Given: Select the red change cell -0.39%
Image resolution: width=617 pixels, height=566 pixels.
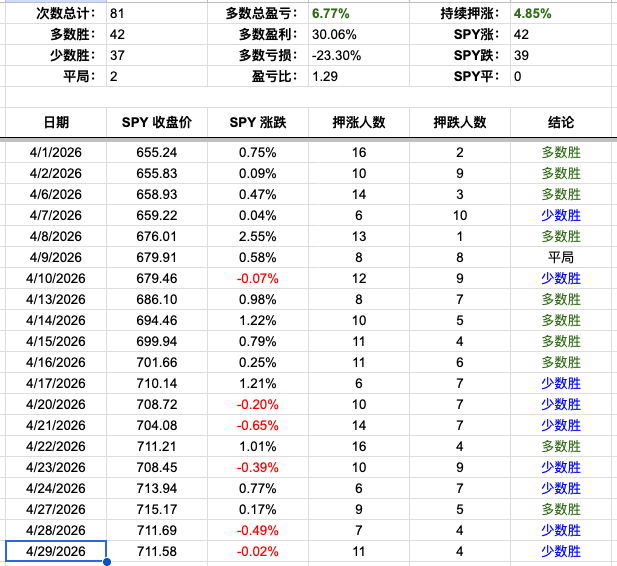Looking at the screenshot, I should pyautogui.click(x=258, y=467).
